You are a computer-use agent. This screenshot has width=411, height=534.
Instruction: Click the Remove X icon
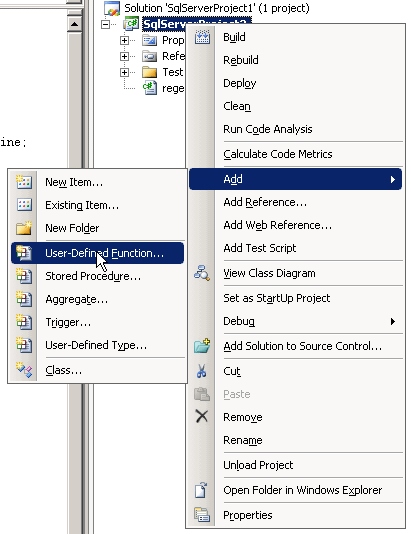pyautogui.click(x=202, y=416)
